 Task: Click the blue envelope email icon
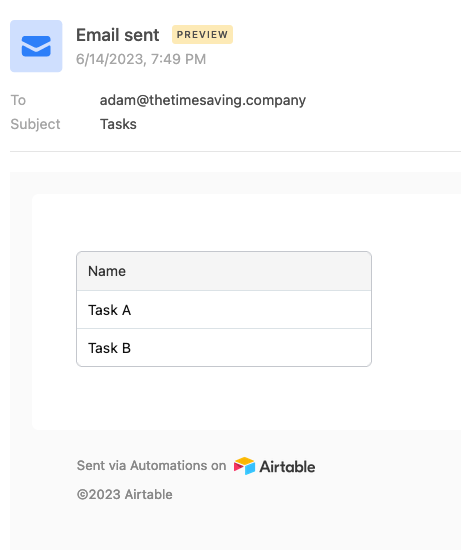36,46
